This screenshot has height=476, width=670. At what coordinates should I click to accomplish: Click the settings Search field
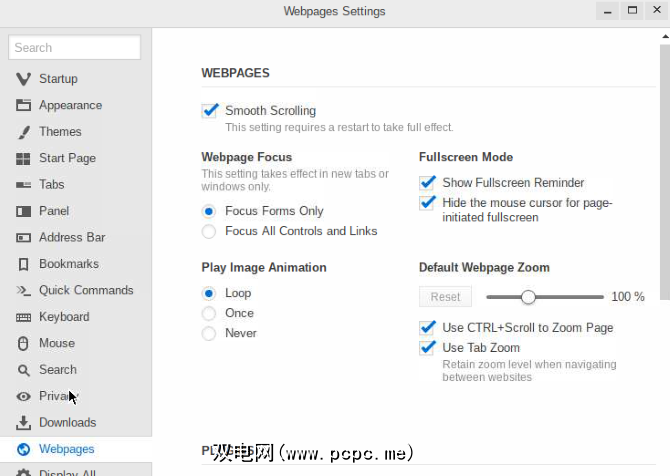point(75,47)
